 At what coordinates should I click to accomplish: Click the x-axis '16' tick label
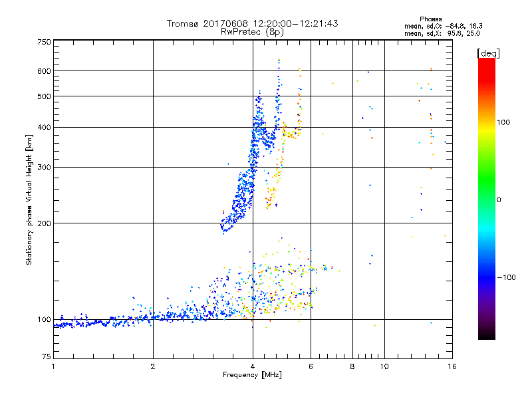[452, 366]
